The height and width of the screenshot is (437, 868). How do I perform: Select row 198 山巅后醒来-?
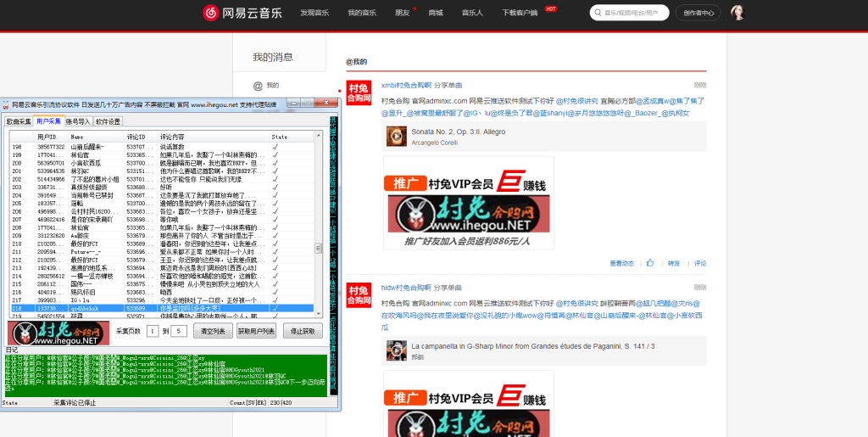pos(162,147)
